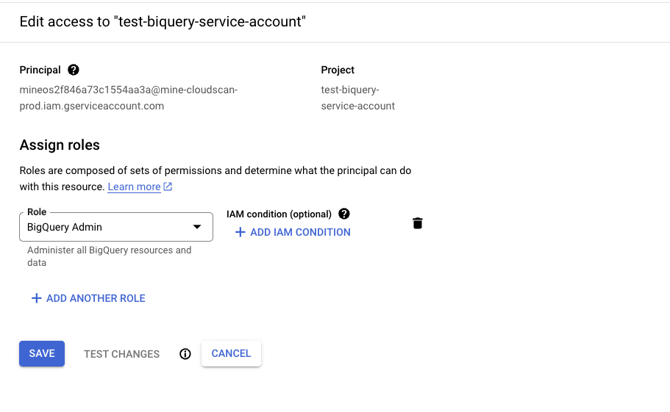Open the Learn more link
The image size is (670, 412).
134,187
